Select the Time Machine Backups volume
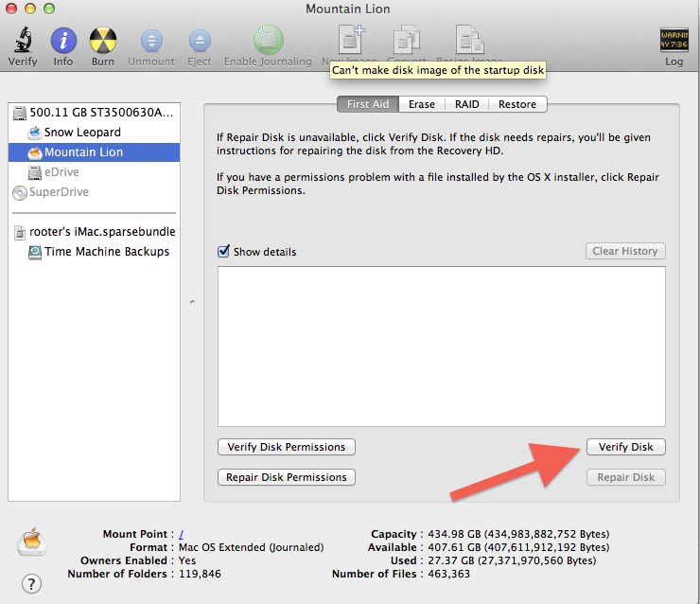 (94, 252)
